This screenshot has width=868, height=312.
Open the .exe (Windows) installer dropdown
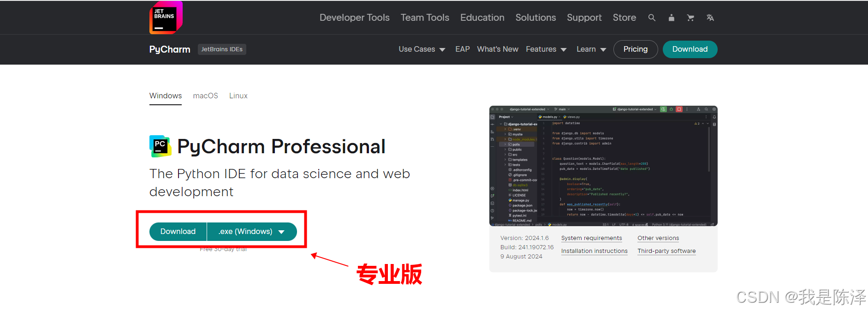click(252, 232)
